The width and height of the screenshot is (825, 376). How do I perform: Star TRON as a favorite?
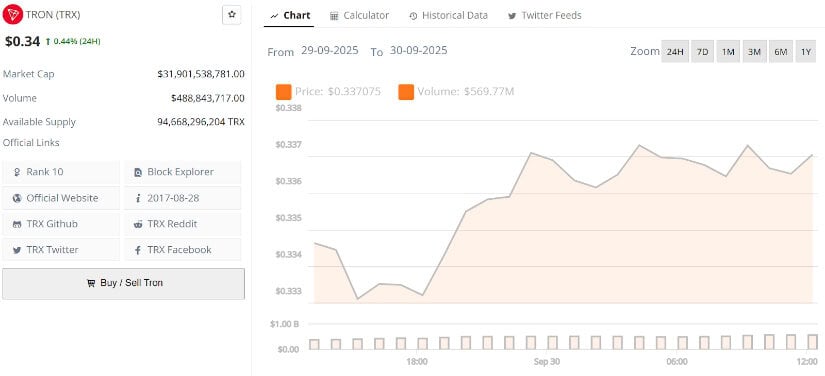click(x=232, y=15)
